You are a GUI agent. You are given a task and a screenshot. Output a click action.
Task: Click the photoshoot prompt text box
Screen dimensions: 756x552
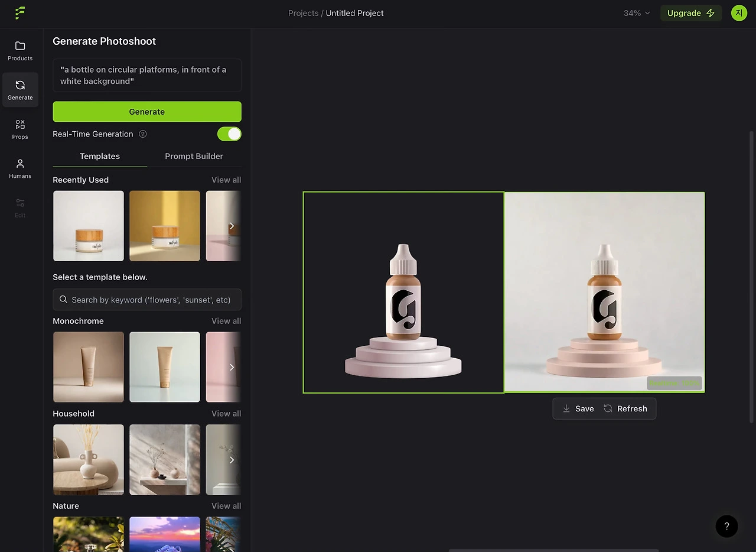pyautogui.click(x=147, y=75)
